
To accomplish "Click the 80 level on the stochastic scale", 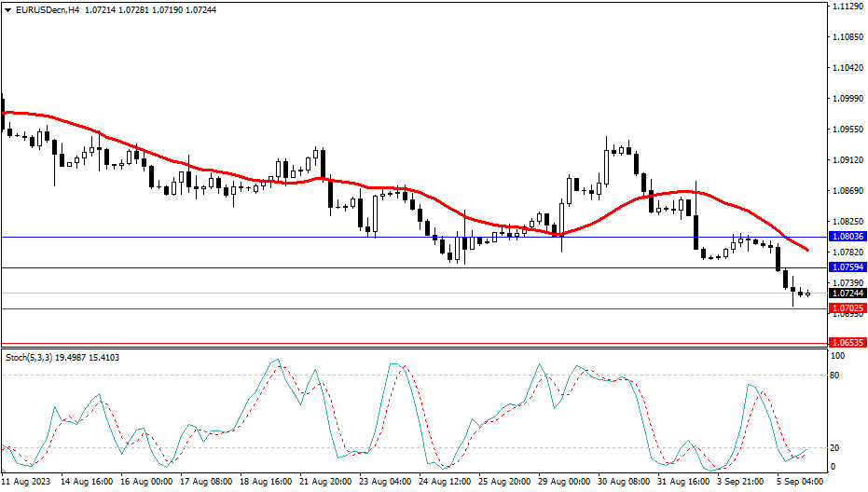I will coord(836,376).
